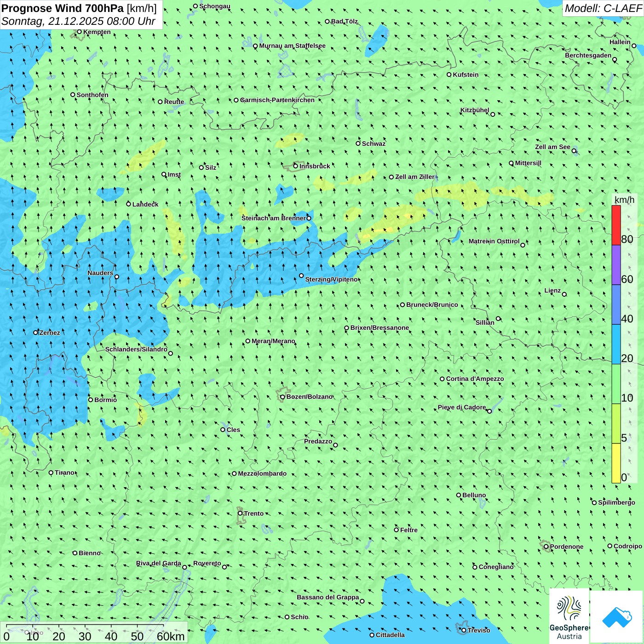The width and height of the screenshot is (644, 644).
Task: Click the 'Riva del Garda' label
Action: pyautogui.click(x=159, y=563)
